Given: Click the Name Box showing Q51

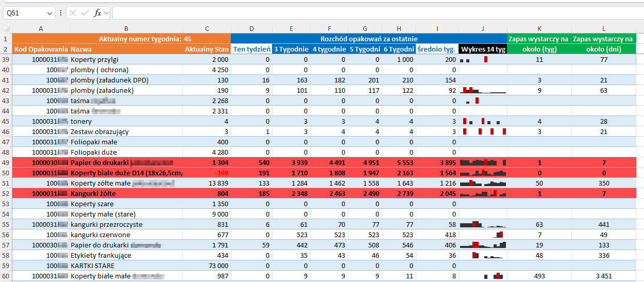Looking at the screenshot, I should click(23, 13).
